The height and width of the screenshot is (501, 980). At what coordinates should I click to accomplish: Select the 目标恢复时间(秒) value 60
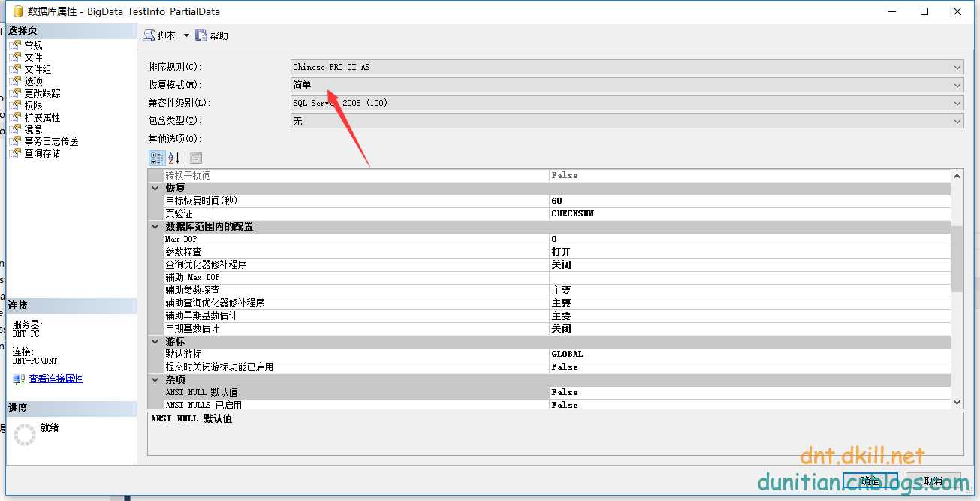[750, 201]
